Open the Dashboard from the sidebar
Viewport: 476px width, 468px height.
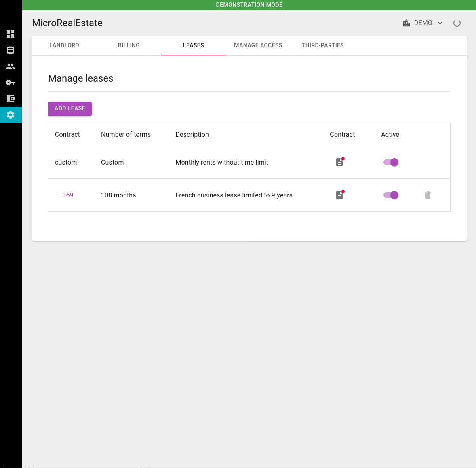[x=11, y=34]
